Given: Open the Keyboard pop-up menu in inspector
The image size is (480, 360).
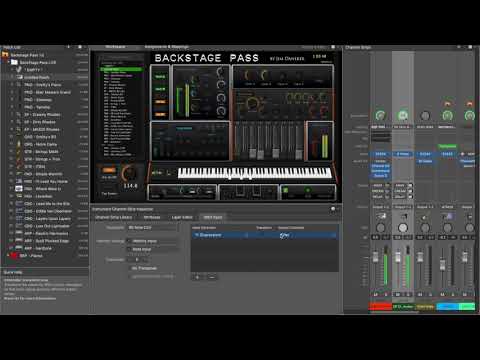Looking at the screenshot, I should click(x=152, y=228).
